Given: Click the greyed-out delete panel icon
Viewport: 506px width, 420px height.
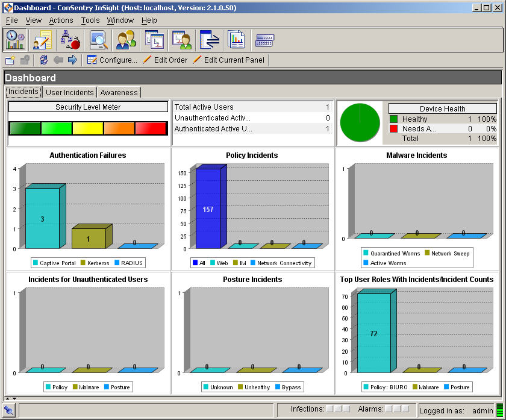Looking at the screenshot, I should point(25,60).
